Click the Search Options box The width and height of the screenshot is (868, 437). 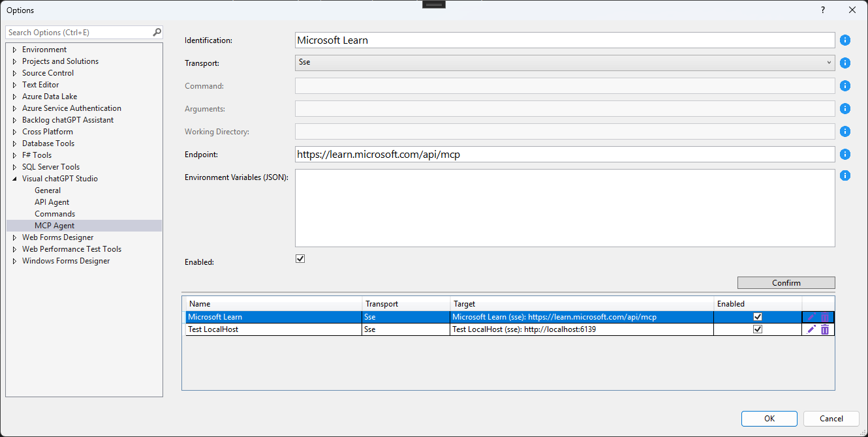tap(78, 33)
